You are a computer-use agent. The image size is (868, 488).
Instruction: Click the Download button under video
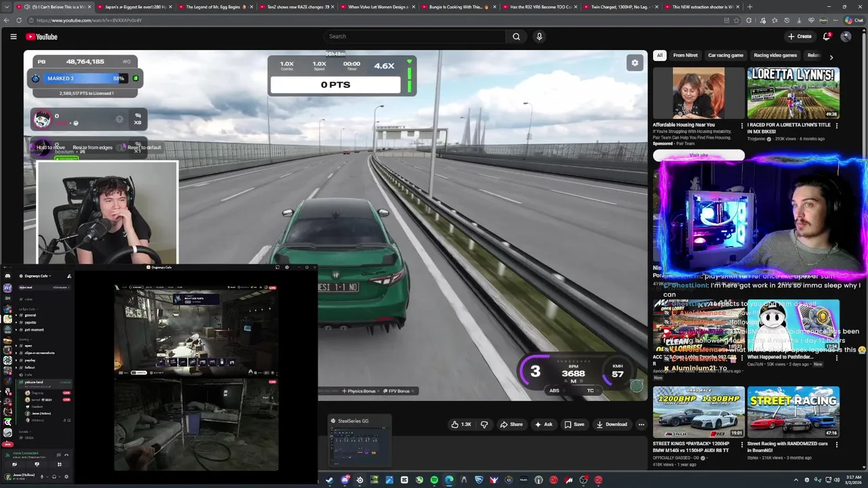click(x=612, y=424)
